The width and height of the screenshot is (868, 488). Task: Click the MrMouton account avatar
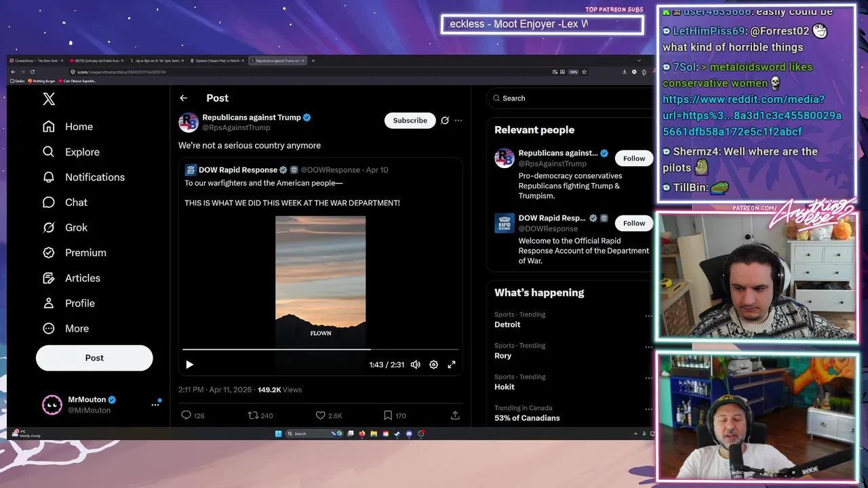click(x=52, y=405)
